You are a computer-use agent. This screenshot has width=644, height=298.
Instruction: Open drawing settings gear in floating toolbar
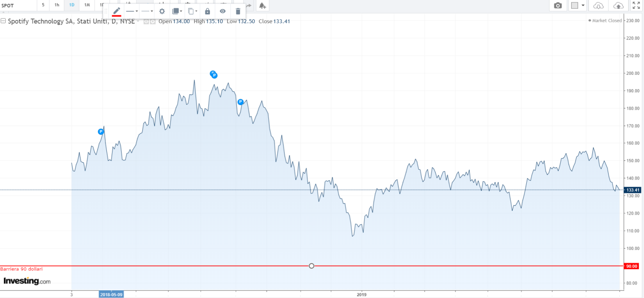pyautogui.click(x=162, y=11)
